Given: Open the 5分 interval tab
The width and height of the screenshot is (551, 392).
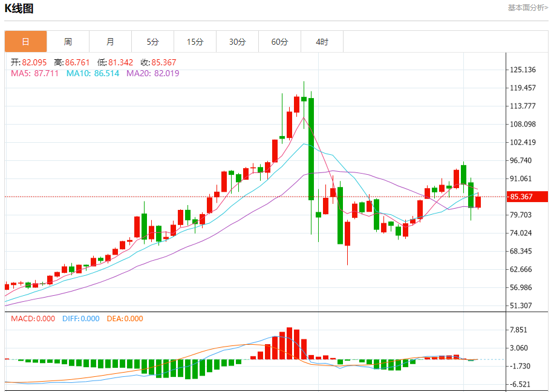Looking at the screenshot, I should point(152,42).
